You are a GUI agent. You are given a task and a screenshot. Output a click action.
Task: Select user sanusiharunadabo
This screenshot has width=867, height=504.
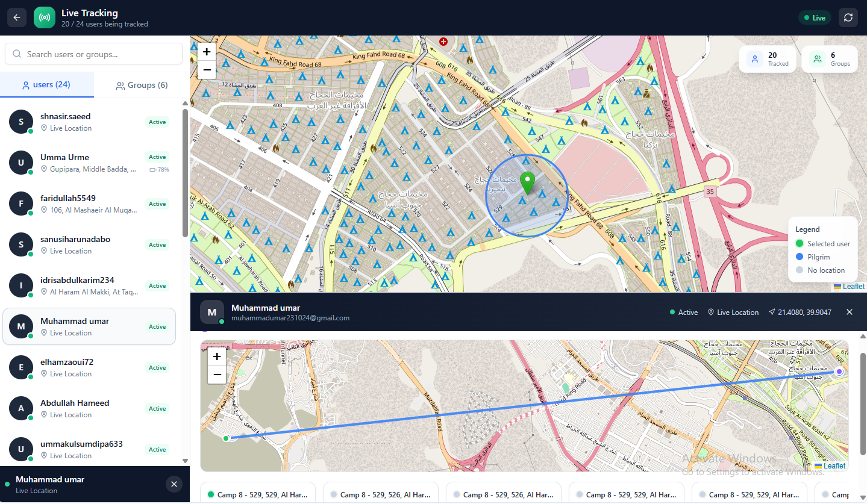coord(89,244)
